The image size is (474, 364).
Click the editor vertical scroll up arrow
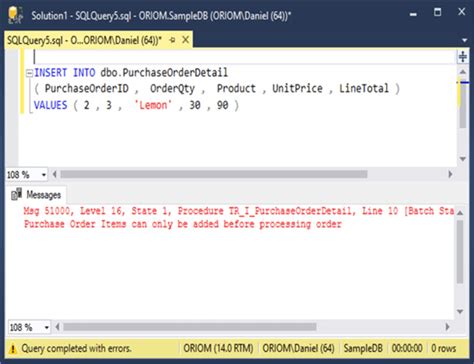pos(463,72)
